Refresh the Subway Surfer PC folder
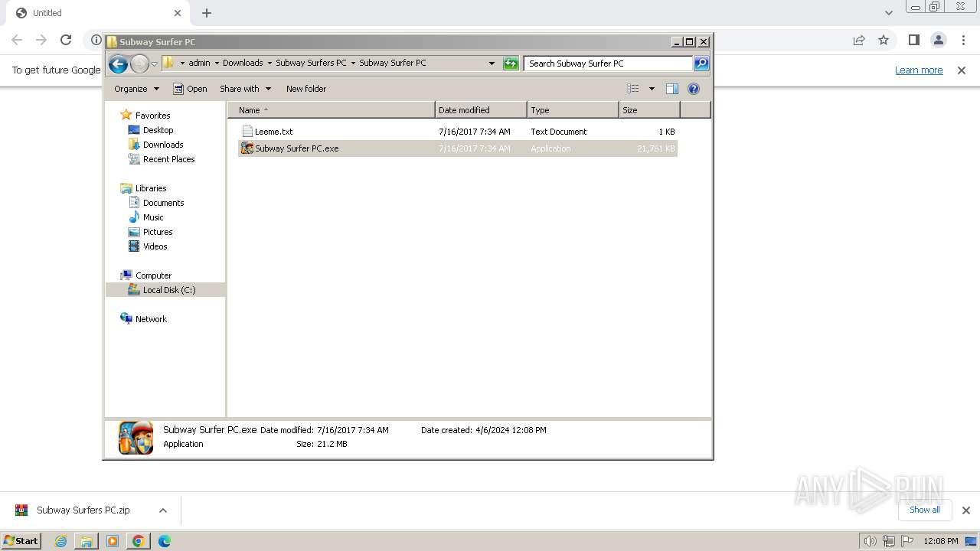980x551 pixels. 511,64
